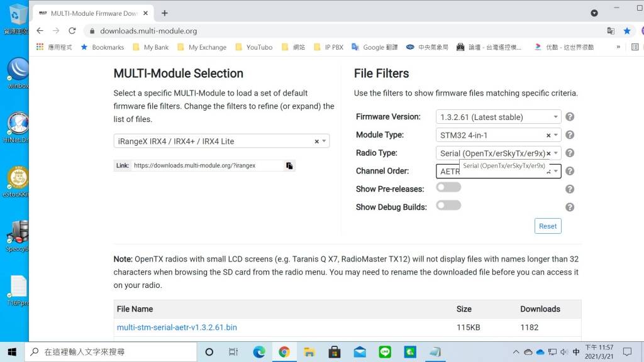
Task: Open the Firmware Version dropdown
Action: [498, 117]
